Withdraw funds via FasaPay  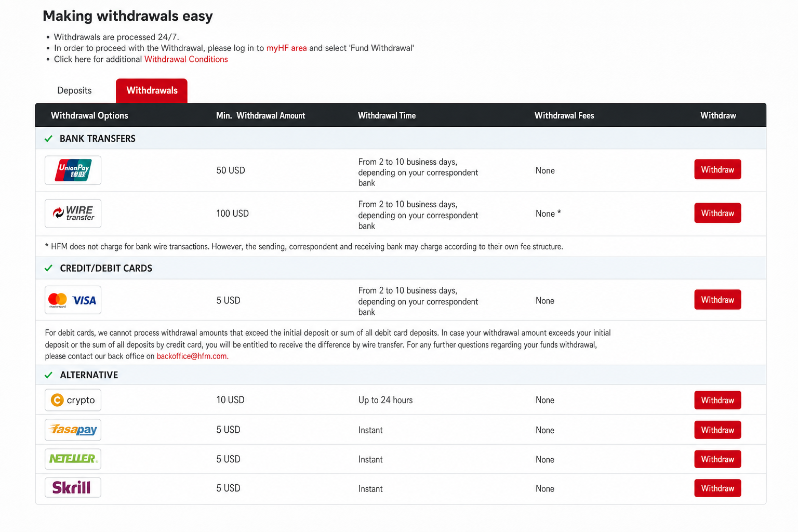(717, 430)
